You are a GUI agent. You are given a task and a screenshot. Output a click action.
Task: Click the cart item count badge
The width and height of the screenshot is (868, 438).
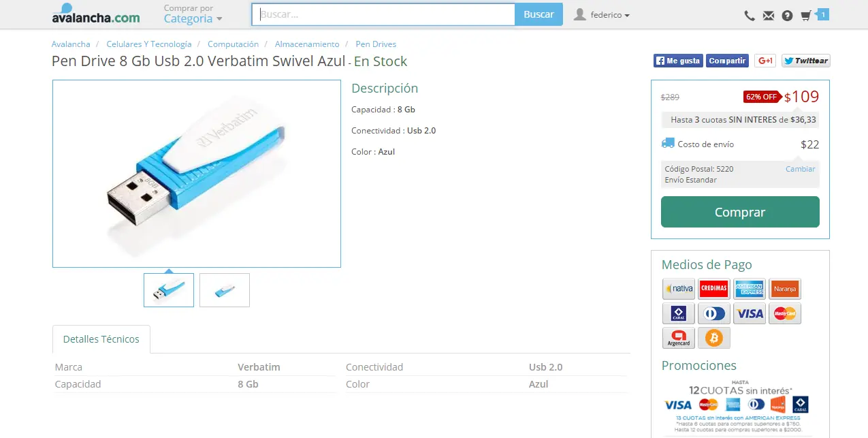click(822, 14)
